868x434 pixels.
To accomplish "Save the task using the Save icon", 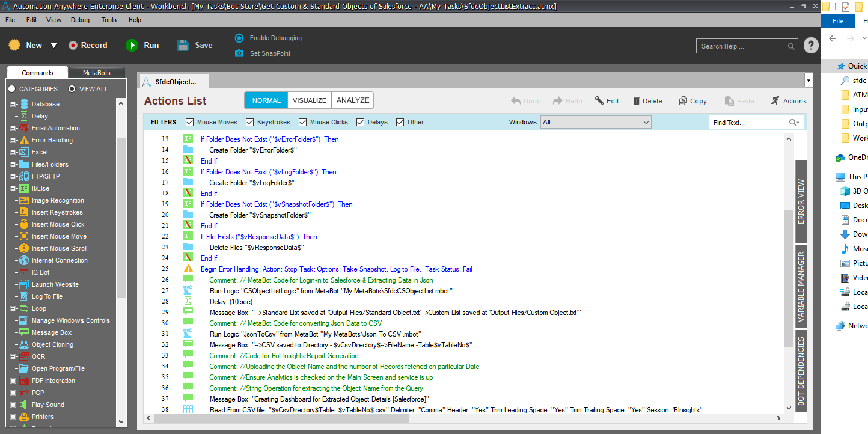I will (x=183, y=46).
